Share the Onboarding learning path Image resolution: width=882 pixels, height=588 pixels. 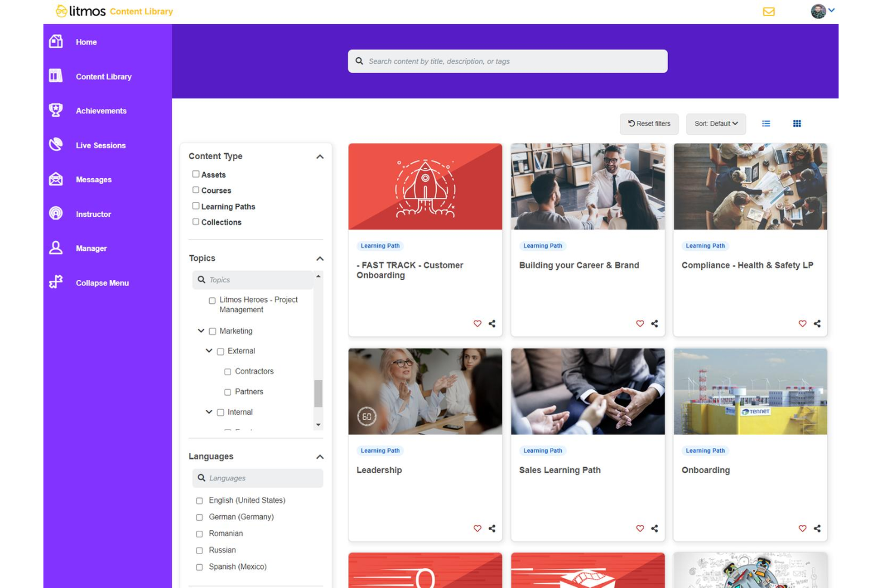click(x=818, y=528)
